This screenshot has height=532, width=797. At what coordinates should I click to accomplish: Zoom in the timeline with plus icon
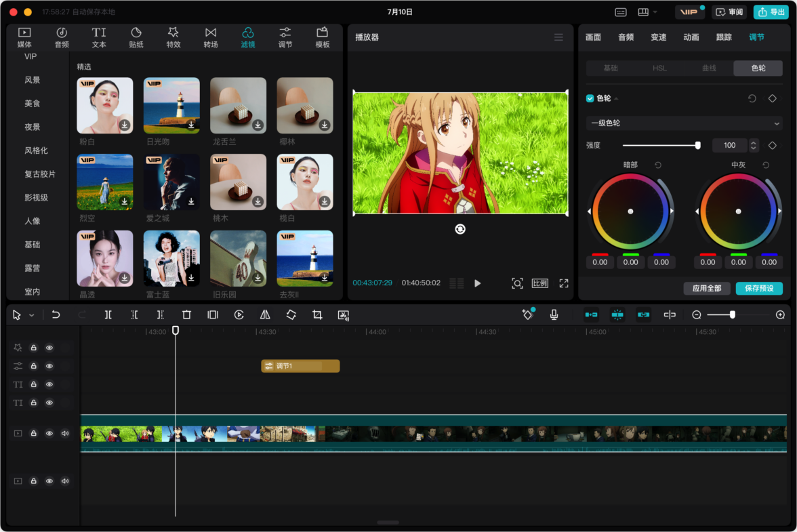(x=780, y=315)
